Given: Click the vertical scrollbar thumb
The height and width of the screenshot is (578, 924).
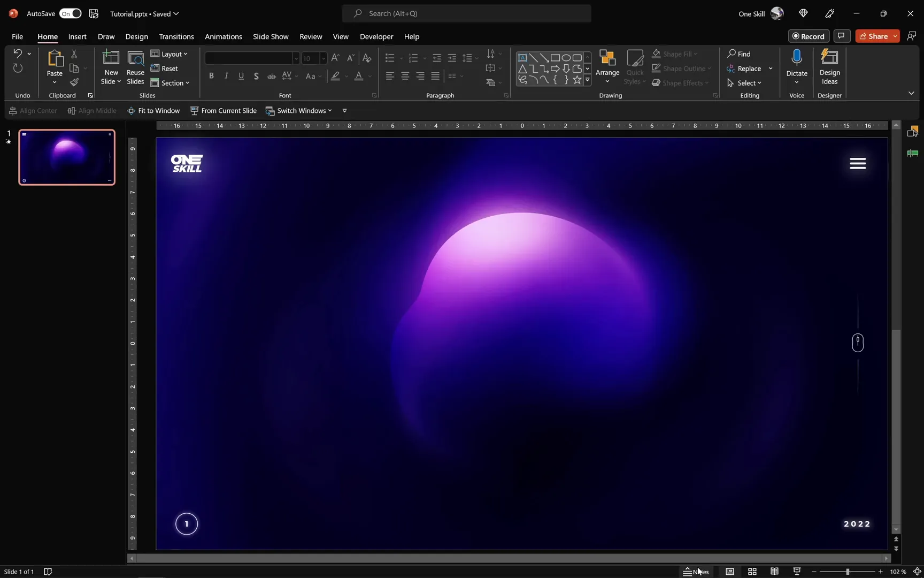Looking at the screenshot, I should pyautogui.click(x=896, y=427).
